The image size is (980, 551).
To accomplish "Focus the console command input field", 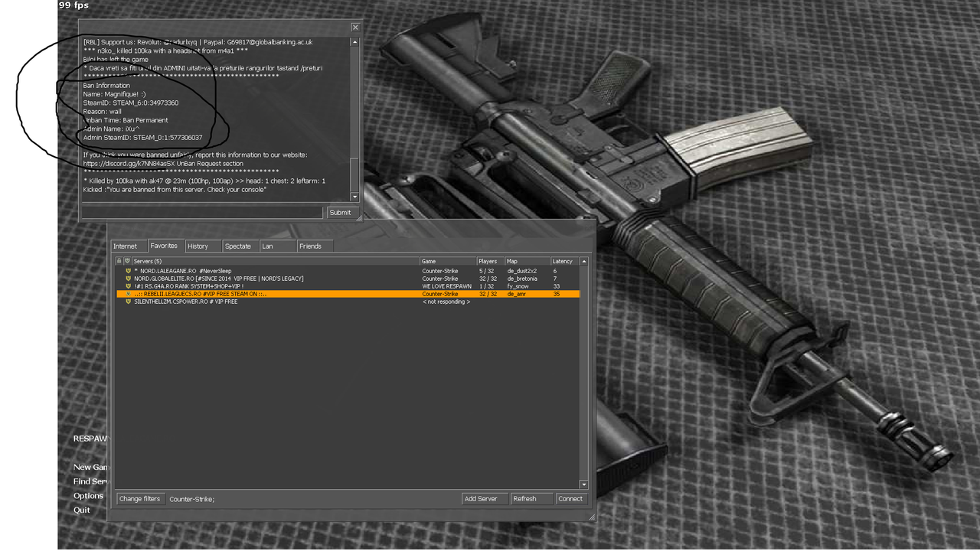I will [x=202, y=212].
